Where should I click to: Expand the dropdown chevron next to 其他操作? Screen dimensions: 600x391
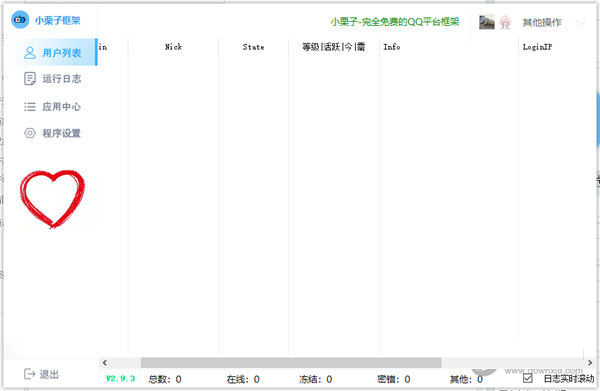tap(582, 23)
